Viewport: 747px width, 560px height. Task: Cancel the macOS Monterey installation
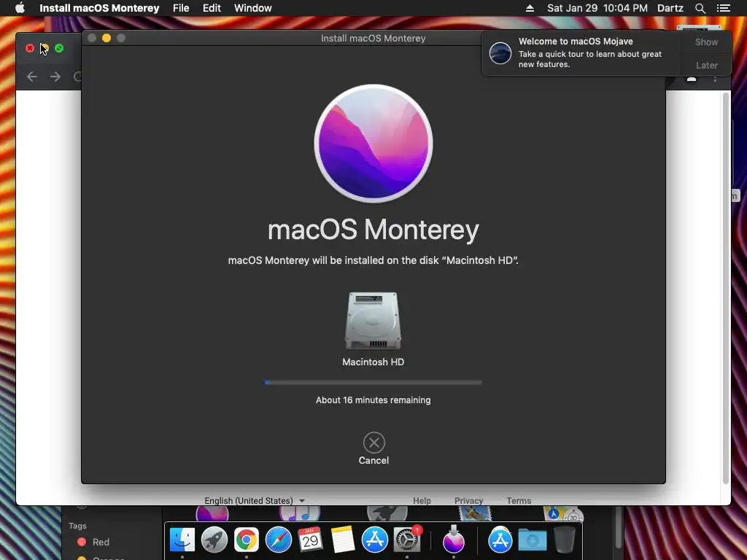(x=374, y=443)
